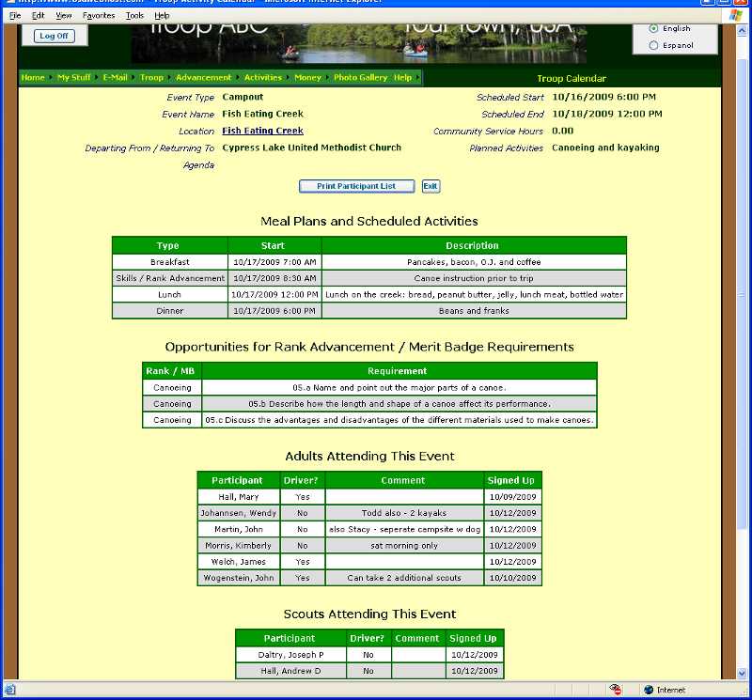Click the Windows flag logo icon
The image size is (752, 700).
[736, 15]
